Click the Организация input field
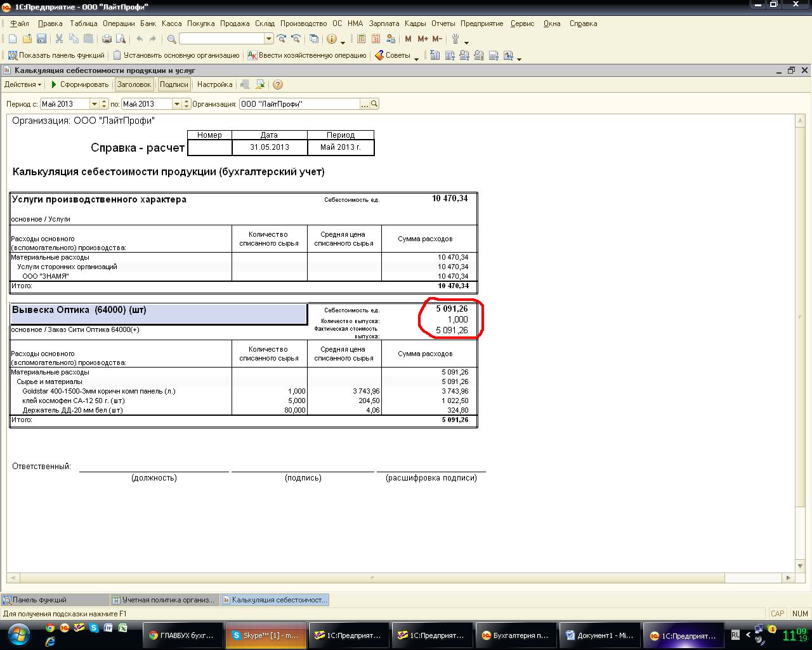 299,104
